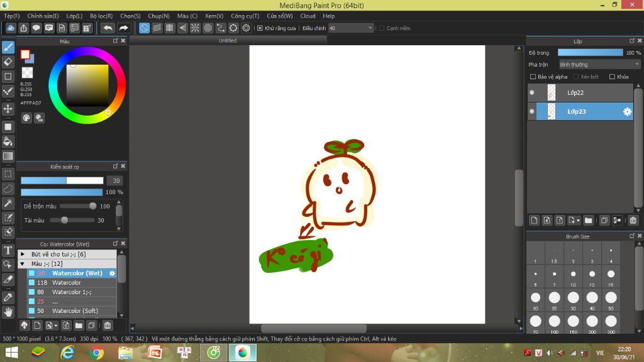Select the transparent color swatch

coord(27,73)
